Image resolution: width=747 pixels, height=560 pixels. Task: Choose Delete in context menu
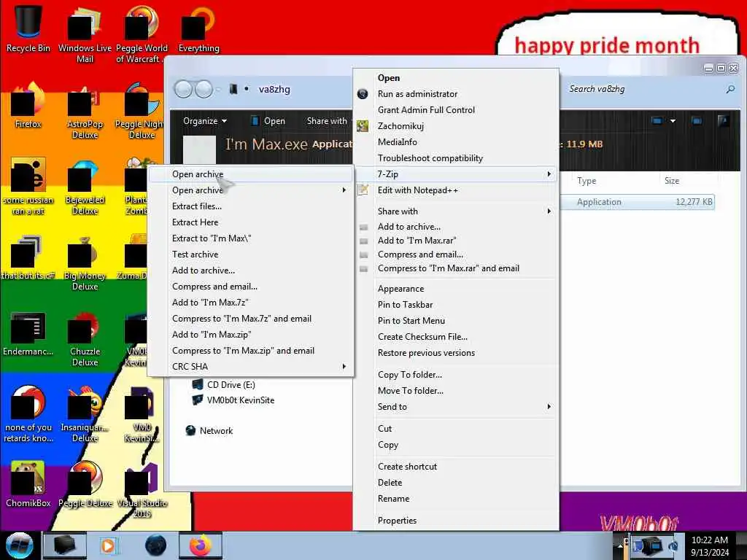(390, 483)
